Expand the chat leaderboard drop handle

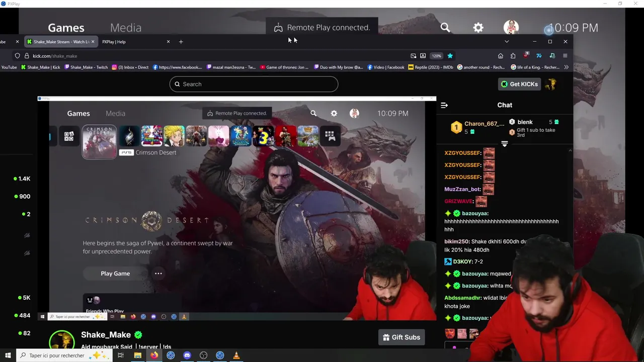pyautogui.click(x=505, y=144)
